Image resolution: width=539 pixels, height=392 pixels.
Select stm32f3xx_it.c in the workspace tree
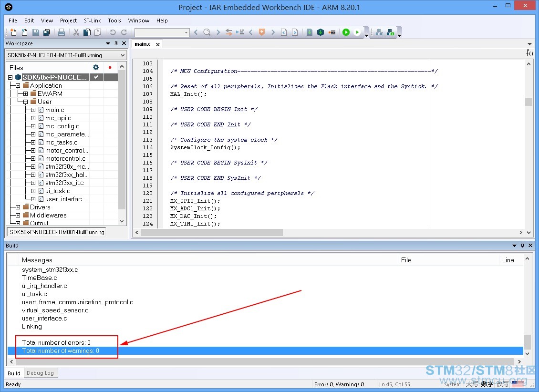64,183
